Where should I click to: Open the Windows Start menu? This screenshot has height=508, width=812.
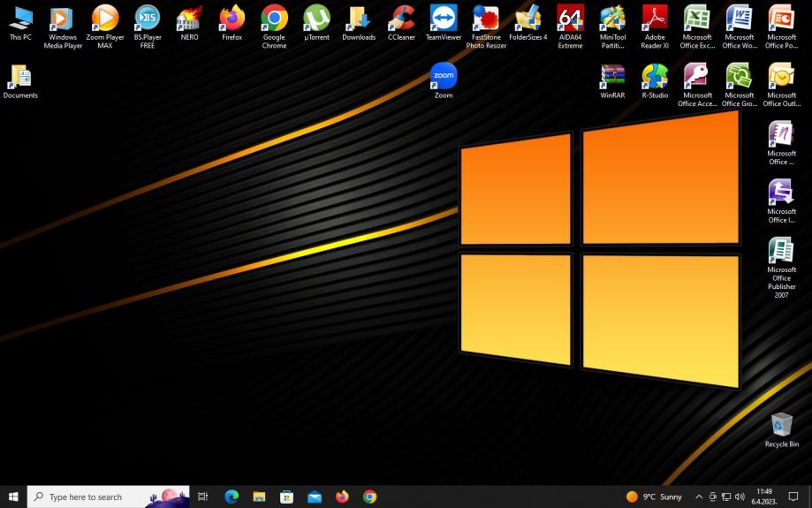coord(13,497)
